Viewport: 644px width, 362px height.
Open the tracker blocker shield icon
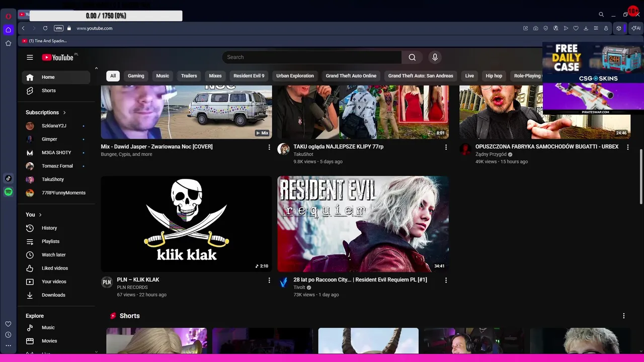pos(545,28)
